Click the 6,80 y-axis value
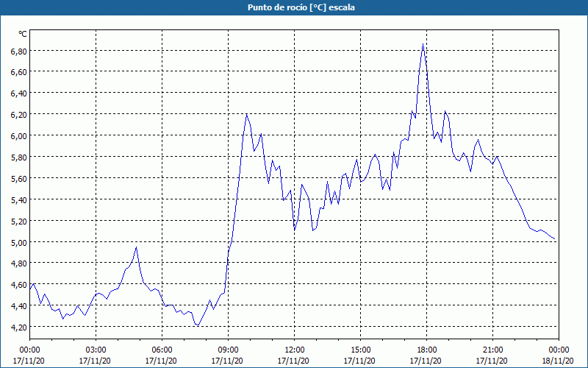 [19, 51]
